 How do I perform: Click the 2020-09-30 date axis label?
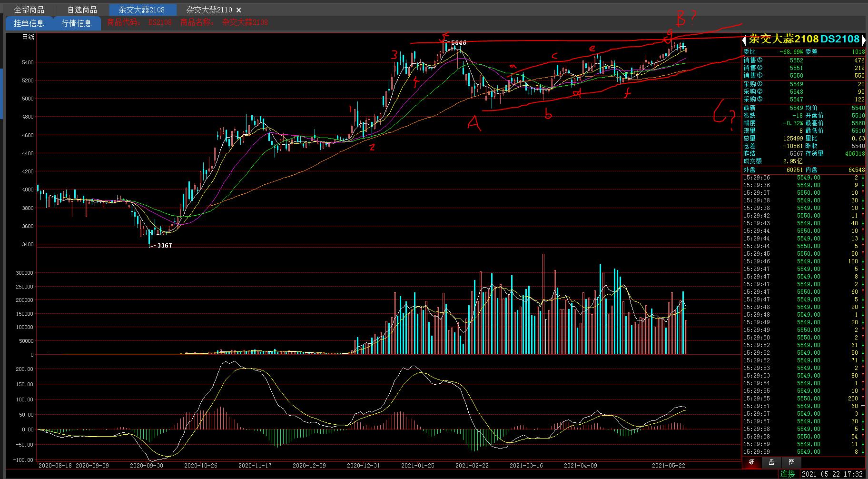pyautogui.click(x=147, y=465)
